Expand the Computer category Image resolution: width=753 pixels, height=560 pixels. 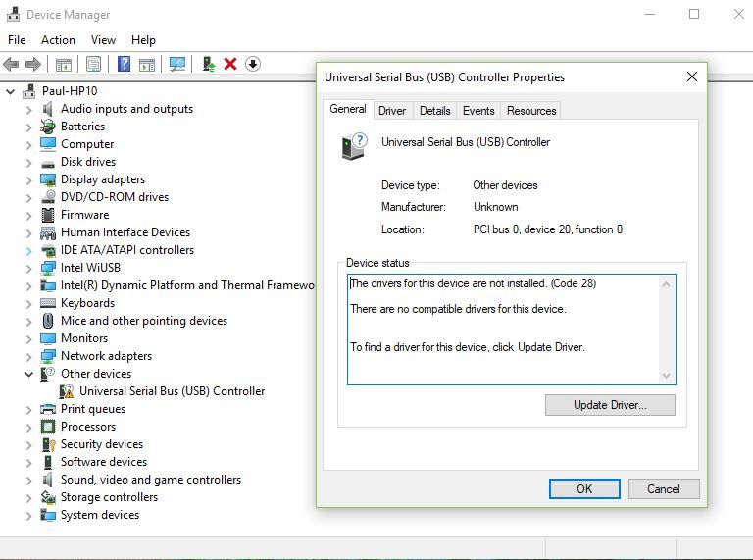(28, 144)
